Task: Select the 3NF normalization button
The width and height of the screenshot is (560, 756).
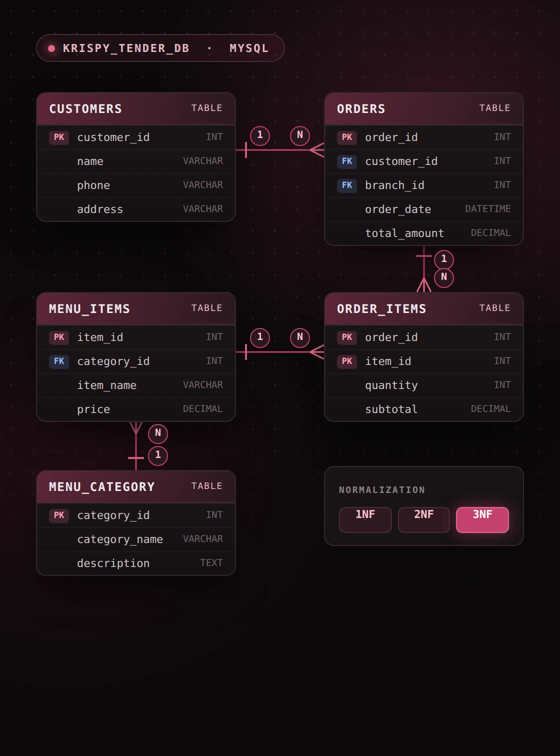Action: tap(482, 519)
